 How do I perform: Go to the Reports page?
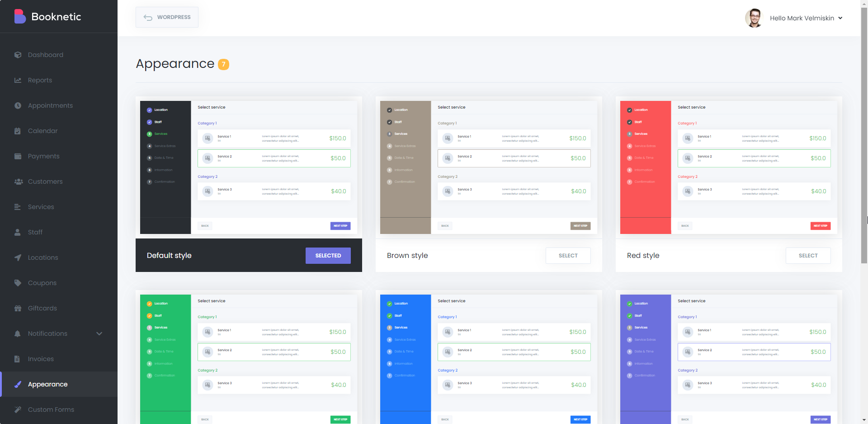click(59, 80)
